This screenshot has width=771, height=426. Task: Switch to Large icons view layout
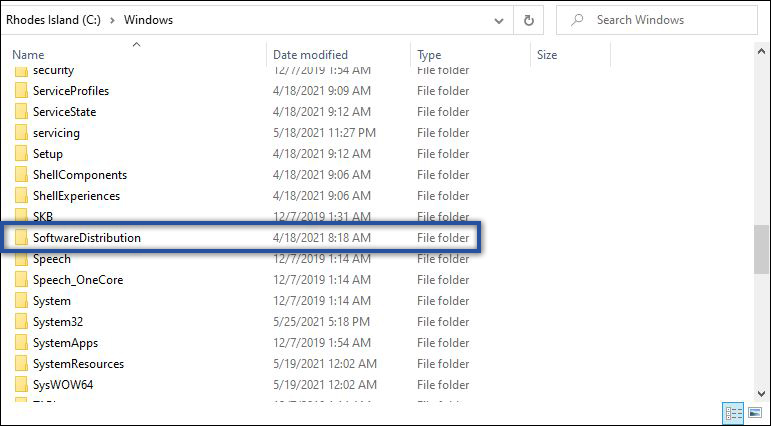pos(754,413)
